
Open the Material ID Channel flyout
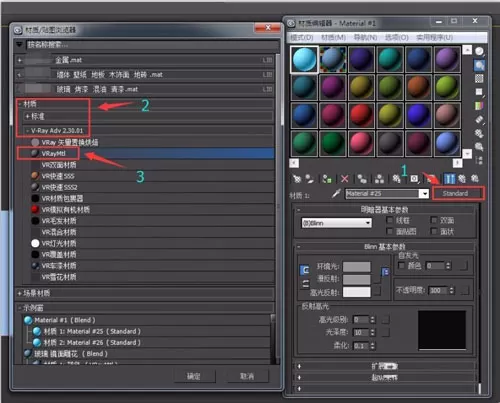tap(414, 179)
